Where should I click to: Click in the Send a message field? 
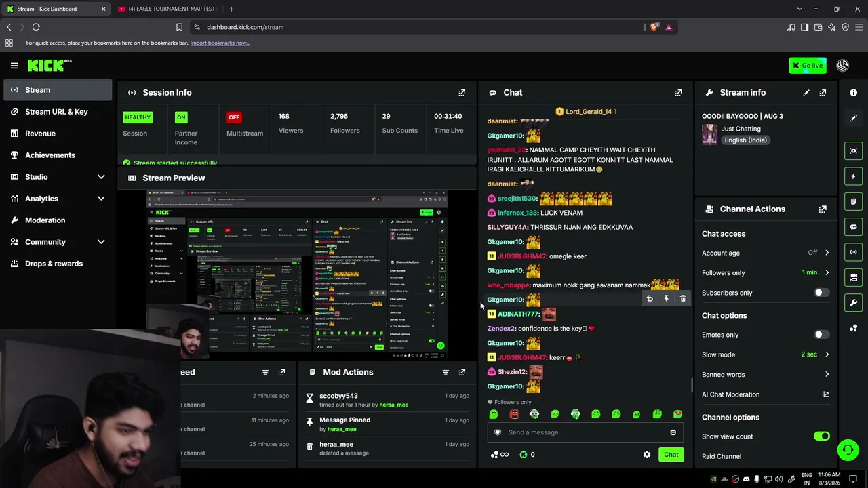585,432
